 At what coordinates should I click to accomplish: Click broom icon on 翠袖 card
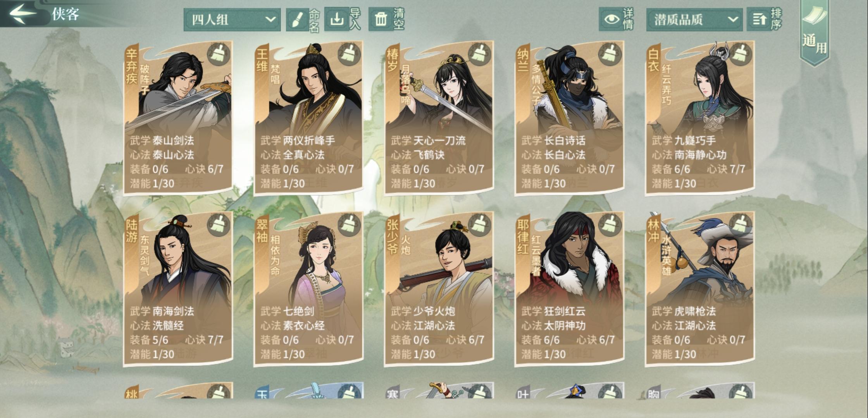(x=349, y=225)
